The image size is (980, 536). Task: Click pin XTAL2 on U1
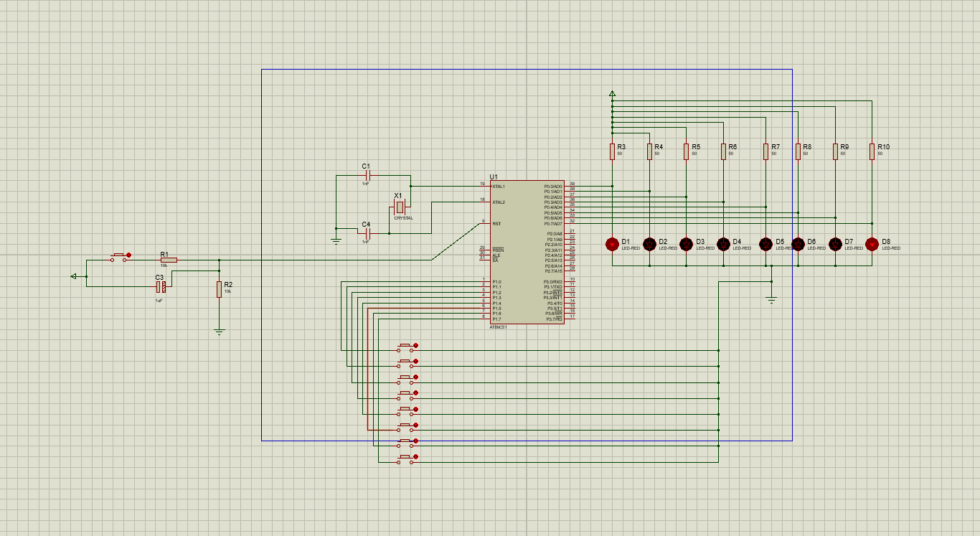click(499, 202)
